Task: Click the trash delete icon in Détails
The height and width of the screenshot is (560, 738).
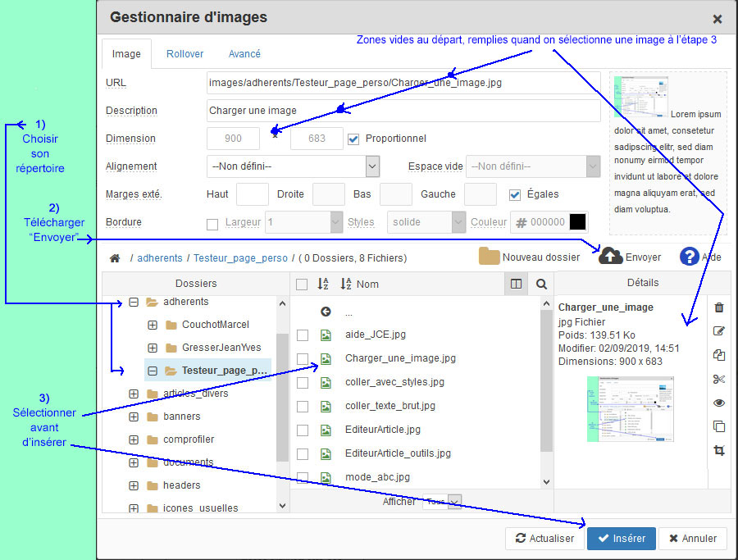Action: pyautogui.click(x=719, y=307)
